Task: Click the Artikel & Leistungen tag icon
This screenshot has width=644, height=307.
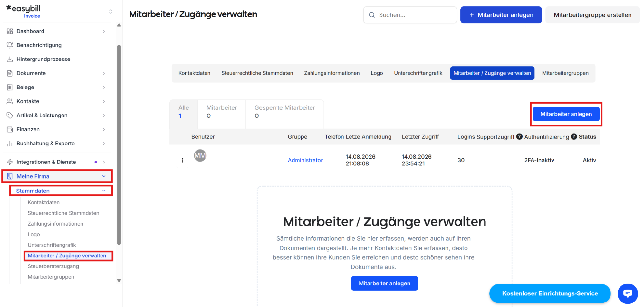Action: [10, 115]
